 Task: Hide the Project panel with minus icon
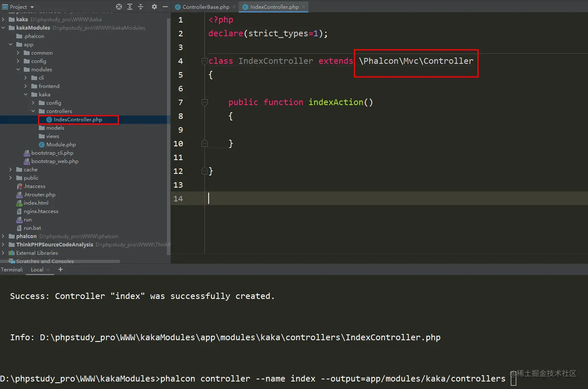click(165, 7)
